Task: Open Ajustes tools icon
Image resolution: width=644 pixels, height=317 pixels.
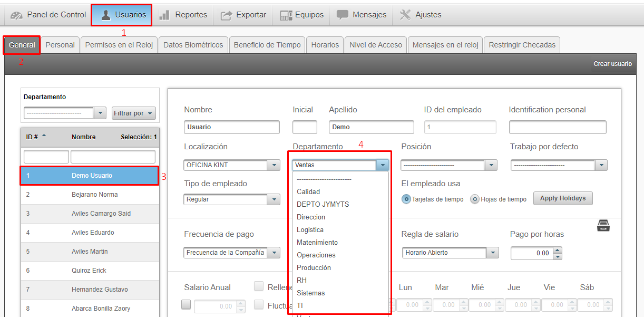Action: 405,15
